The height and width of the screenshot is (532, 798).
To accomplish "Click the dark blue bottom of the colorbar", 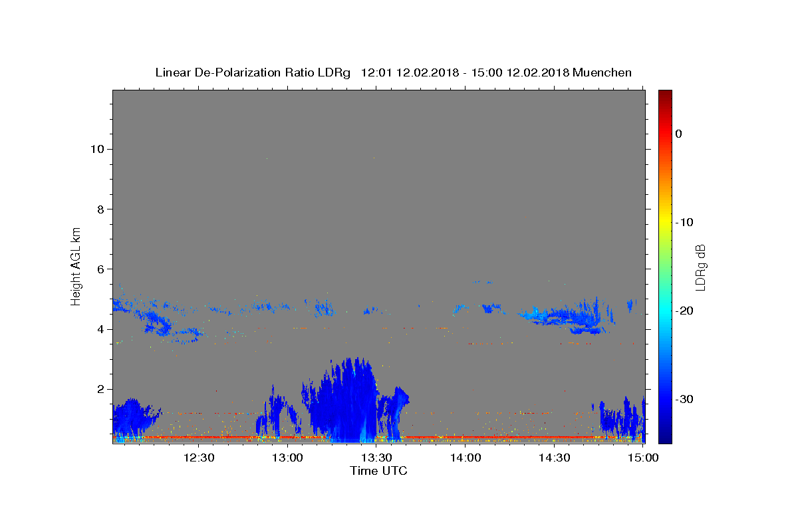I will [x=665, y=436].
